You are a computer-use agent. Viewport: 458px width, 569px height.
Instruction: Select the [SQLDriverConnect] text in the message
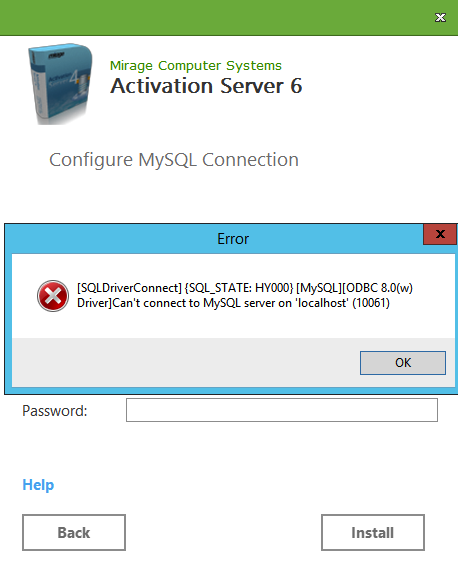[x=129, y=288]
